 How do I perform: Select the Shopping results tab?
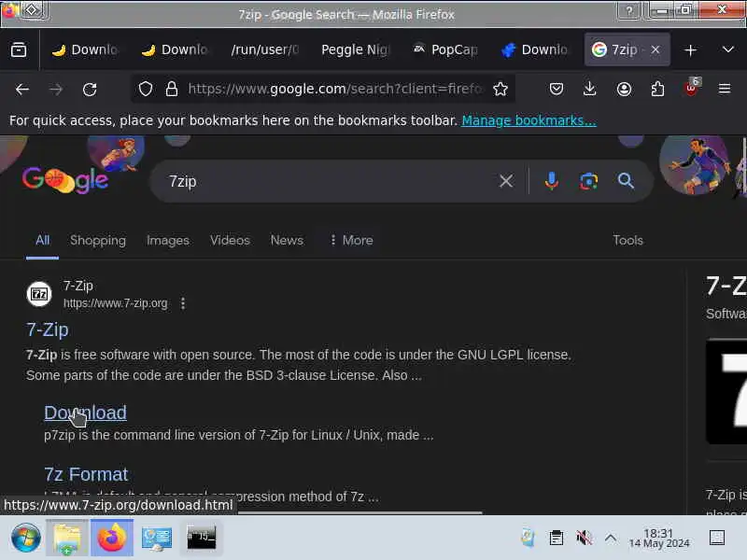[98, 240]
